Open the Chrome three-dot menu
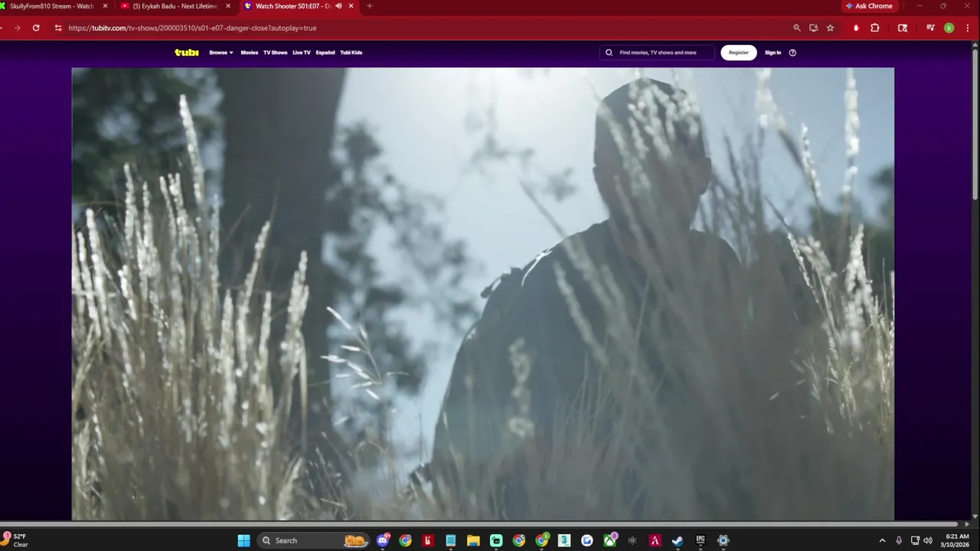Viewport: 980px width, 551px height. tap(967, 28)
